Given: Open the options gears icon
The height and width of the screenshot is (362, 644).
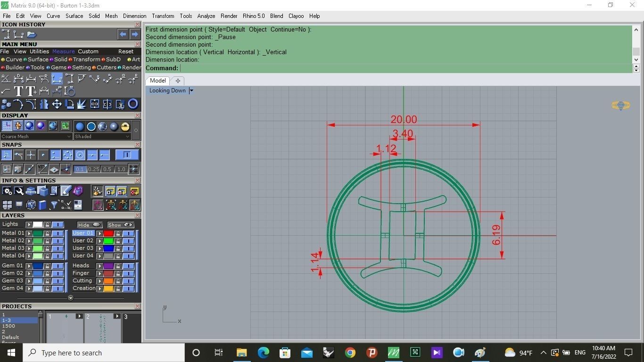Looking at the screenshot, I should [8, 191].
